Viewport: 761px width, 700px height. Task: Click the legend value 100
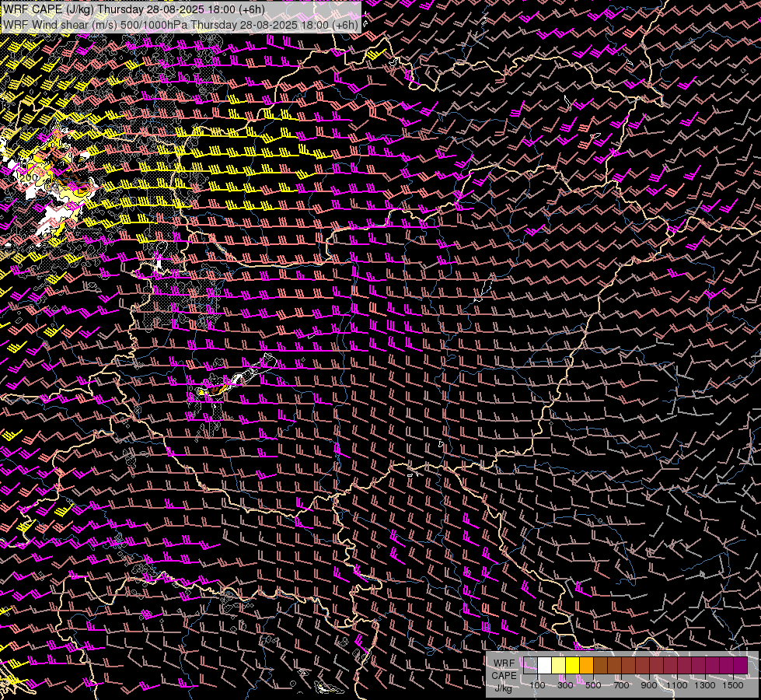pyautogui.click(x=537, y=685)
